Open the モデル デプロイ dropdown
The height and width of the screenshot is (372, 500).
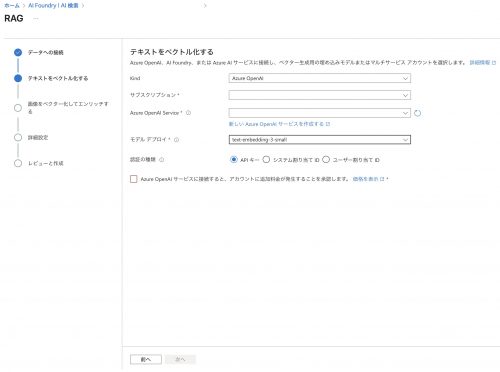pyautogui.click(x=320, y=140)
